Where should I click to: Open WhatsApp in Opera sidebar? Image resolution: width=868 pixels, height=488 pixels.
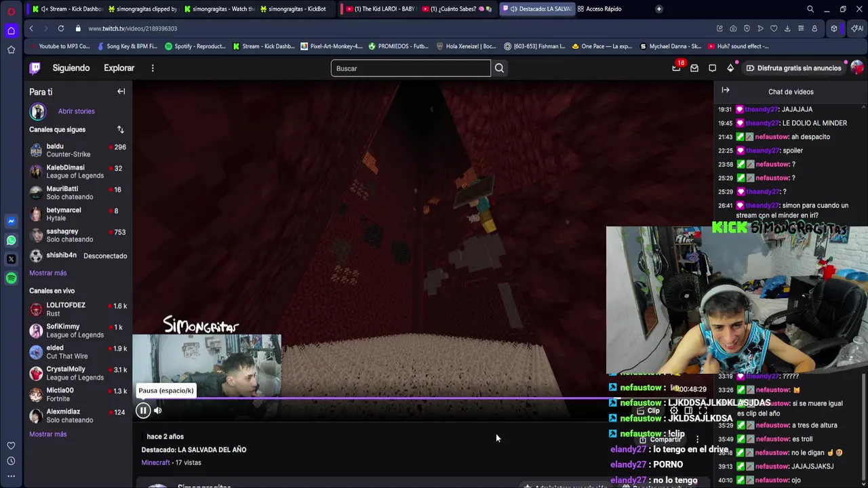pos(11,240)
